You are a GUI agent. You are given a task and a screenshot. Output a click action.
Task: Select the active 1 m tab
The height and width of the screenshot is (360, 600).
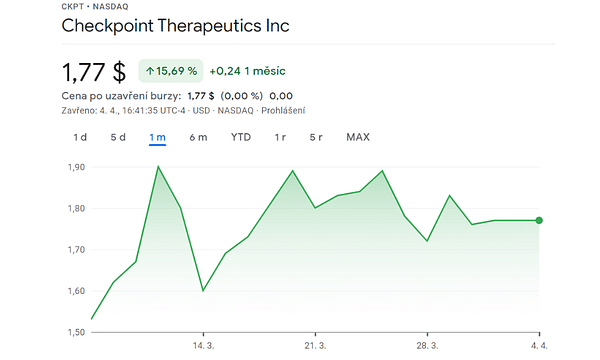click(157, 137)
